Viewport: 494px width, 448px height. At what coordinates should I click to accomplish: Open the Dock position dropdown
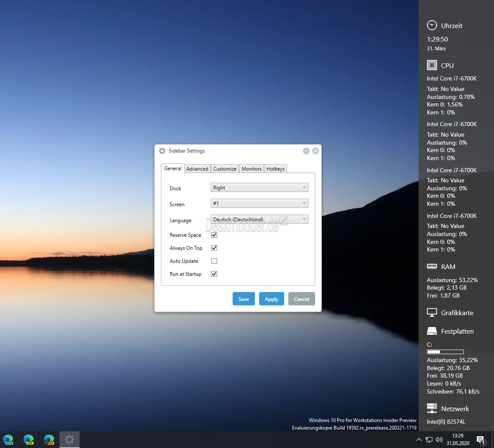point(259,187)
